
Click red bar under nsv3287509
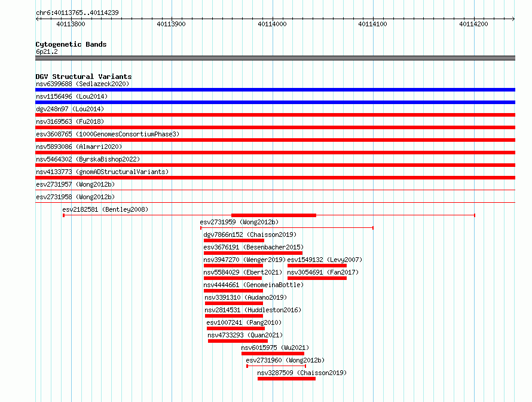(x=287, y=379)
